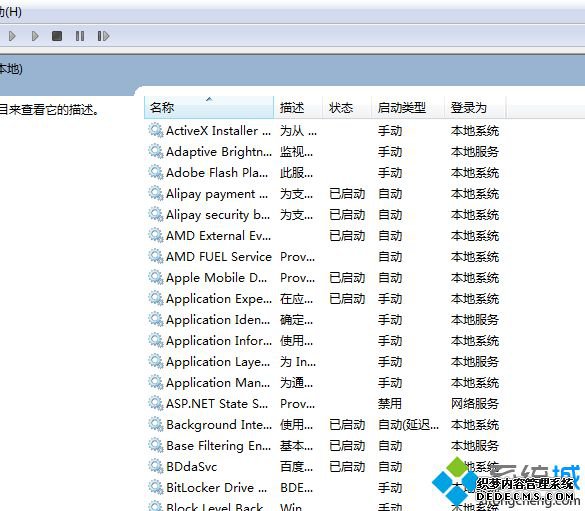Click gear icon of AMD External Events

156,235
